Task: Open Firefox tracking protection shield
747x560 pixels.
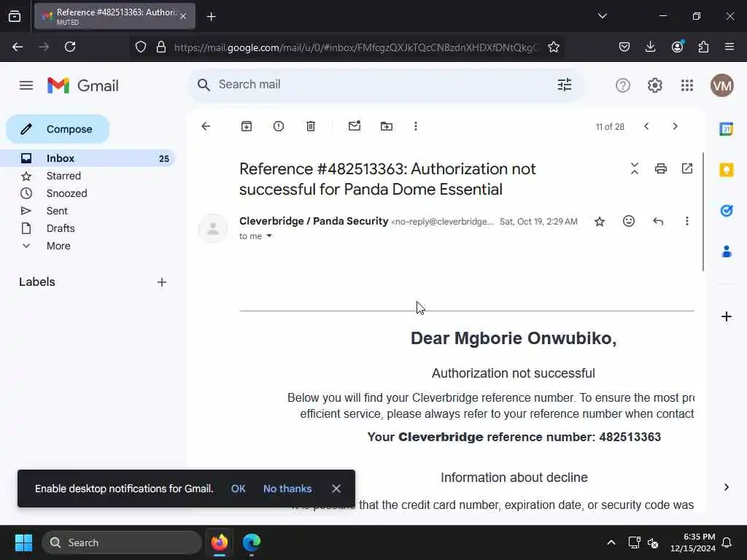Action: [141, 47]
